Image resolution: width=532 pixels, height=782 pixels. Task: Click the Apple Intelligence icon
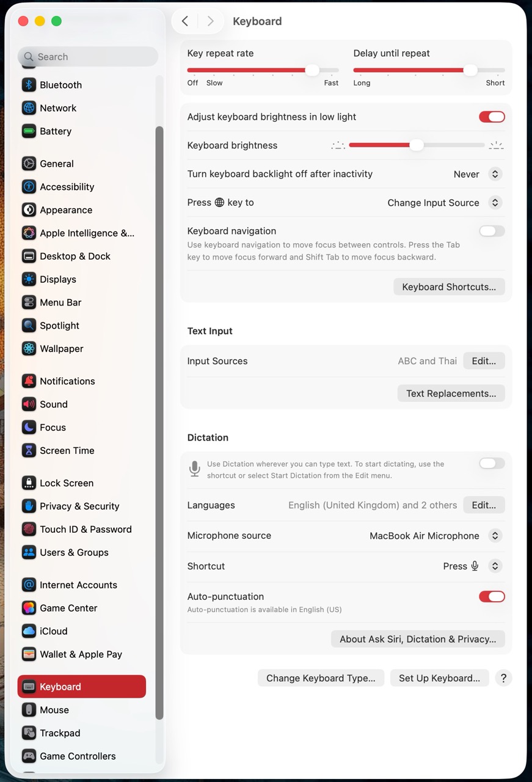click(29, 233)
